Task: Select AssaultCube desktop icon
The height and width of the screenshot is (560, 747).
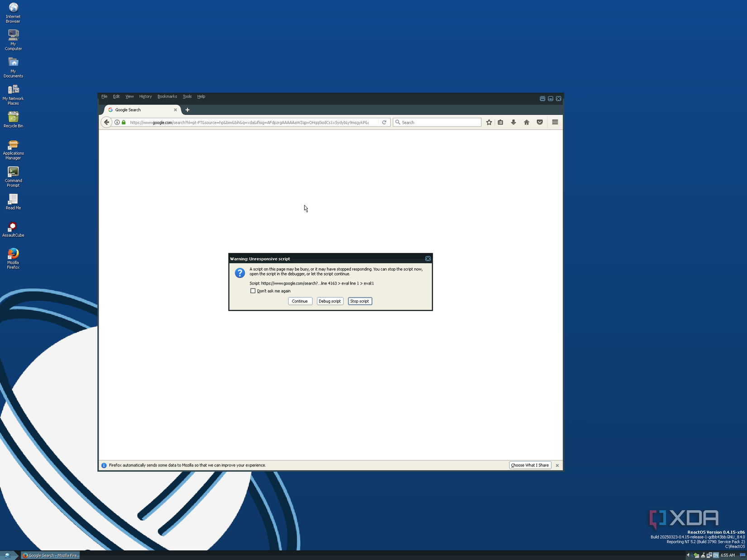Action: [x=13, y=229]
